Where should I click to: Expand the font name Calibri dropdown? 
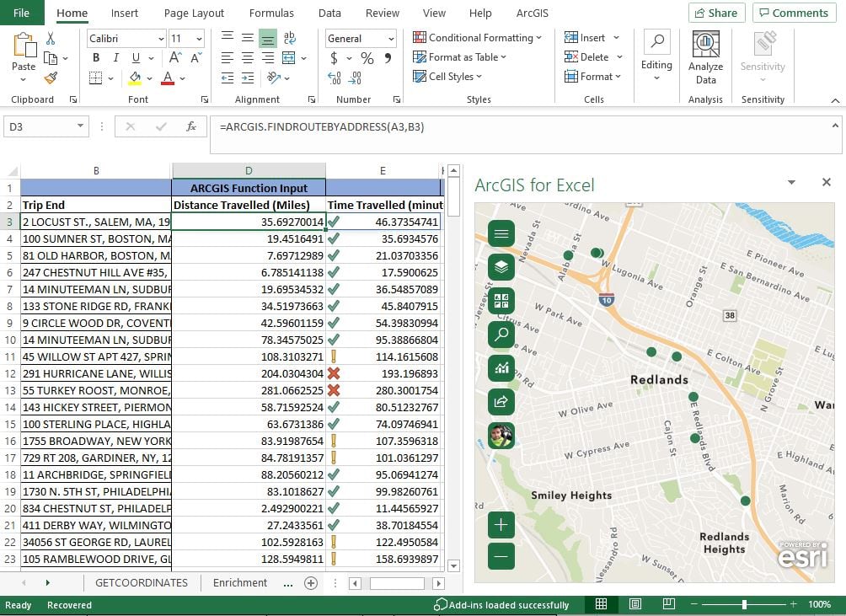click(160, 39)
